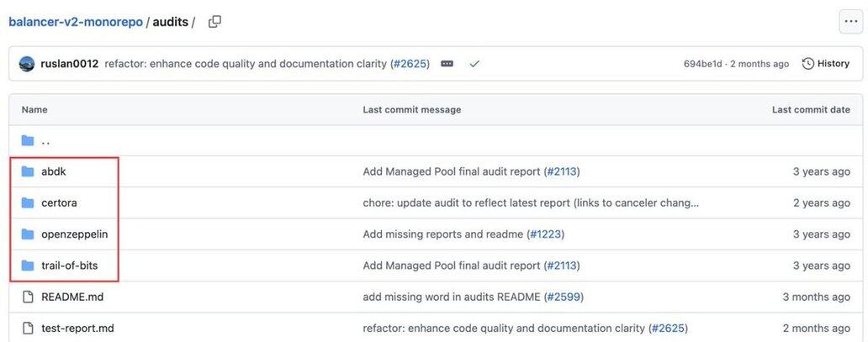
Task: Click the green commit status checkmark
Action: pyautogui.click(x=474, y=64)
